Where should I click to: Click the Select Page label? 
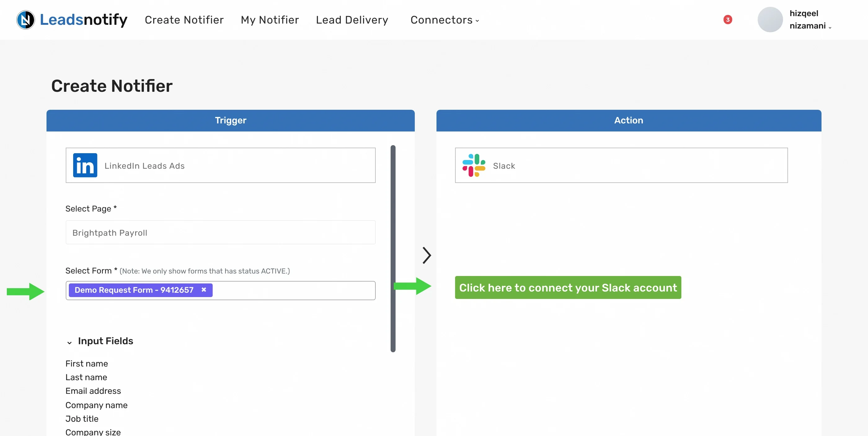click(91, 209)
